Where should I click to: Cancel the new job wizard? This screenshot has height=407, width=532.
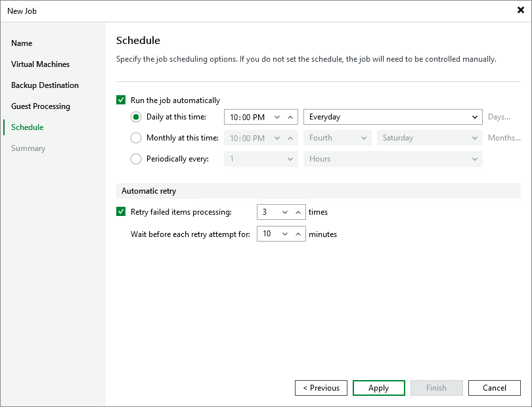pyautogui.click(x=494, y=387)
